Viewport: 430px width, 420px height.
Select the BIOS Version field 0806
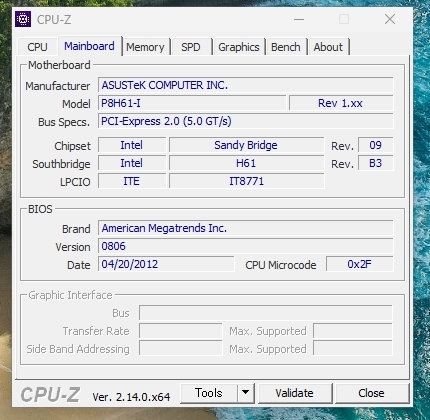pyautogui.click(x=246, y=246)
